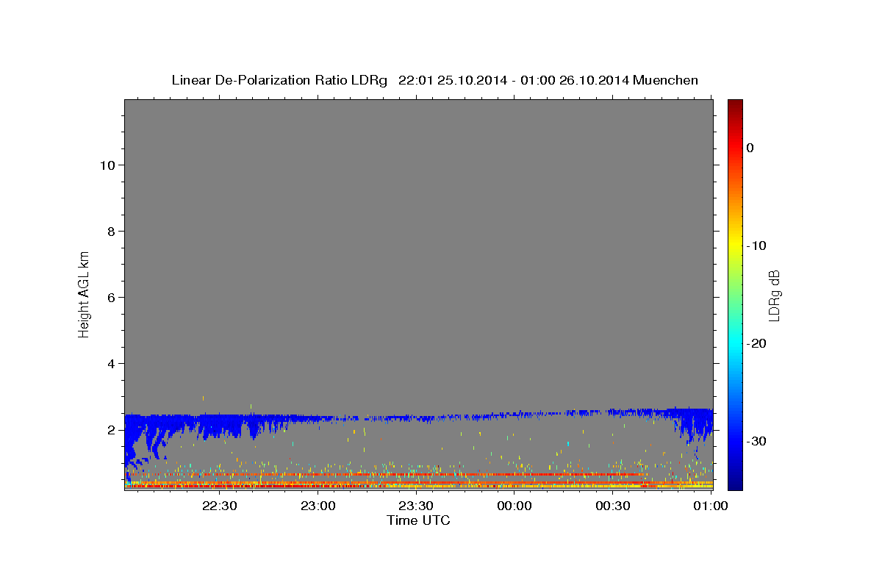Click the 'Height AGL km' axis label

point(84,293)
